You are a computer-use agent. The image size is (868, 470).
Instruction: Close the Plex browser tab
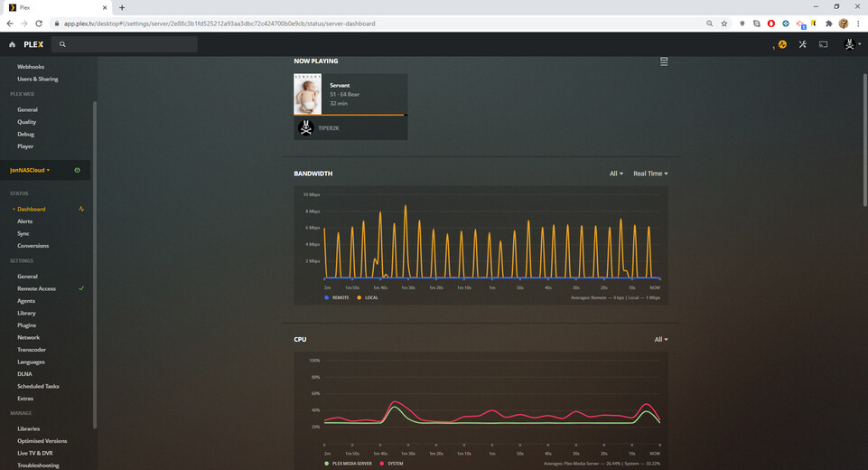(x=105, y=8)
